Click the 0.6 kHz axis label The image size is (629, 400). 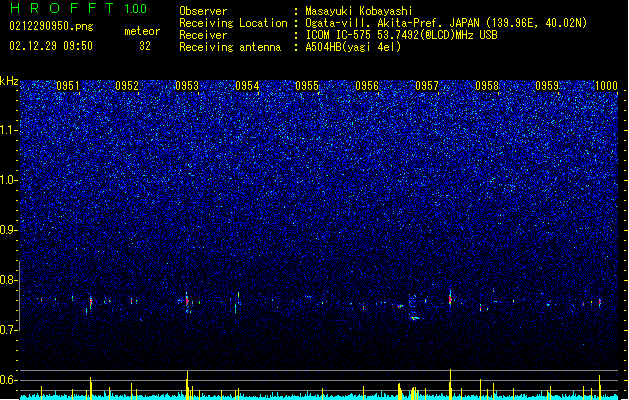click(9, 380)
